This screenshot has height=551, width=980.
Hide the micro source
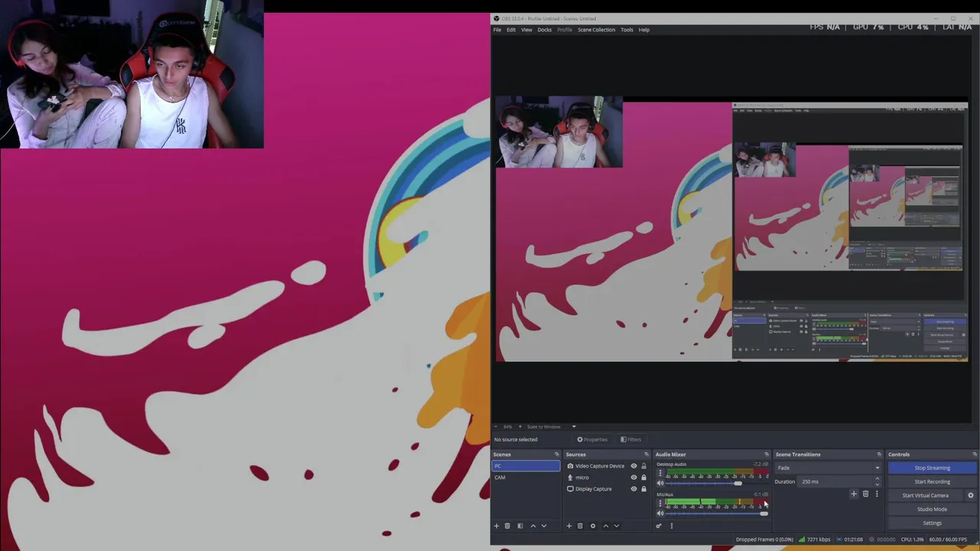pos(633,478)
